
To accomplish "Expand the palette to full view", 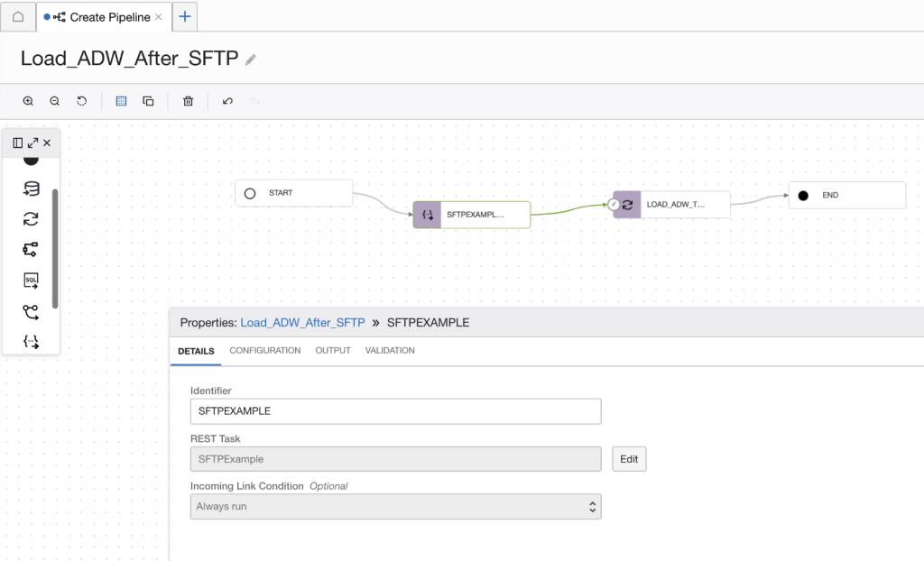I will [x=33, y=142].
